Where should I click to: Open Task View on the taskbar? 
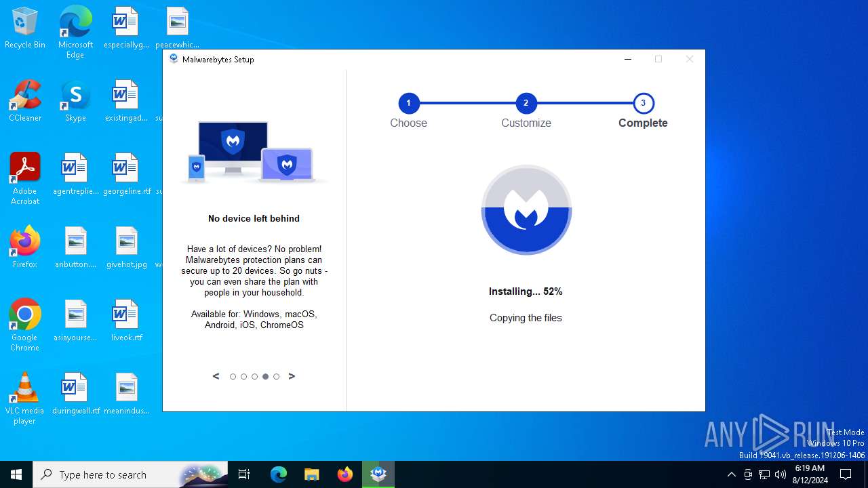coord(244,474)
